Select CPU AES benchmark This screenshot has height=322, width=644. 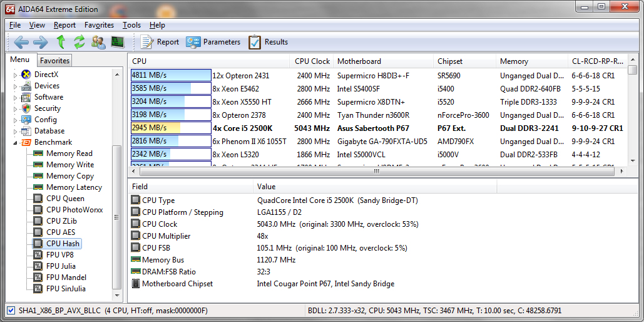pyautogui.click(x=61, y=232)
